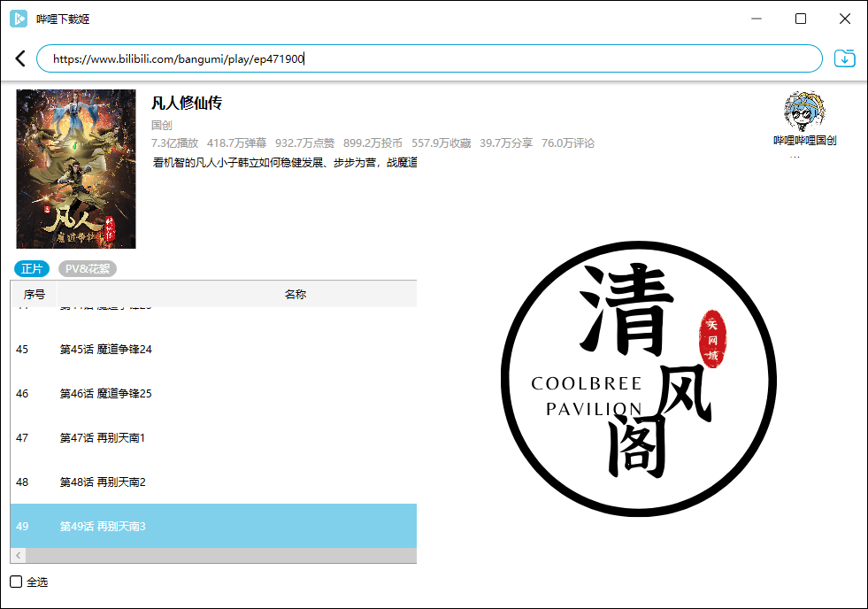868x609 pixels.
Task: Tick the 全选 checkbox
Action: 16,582
